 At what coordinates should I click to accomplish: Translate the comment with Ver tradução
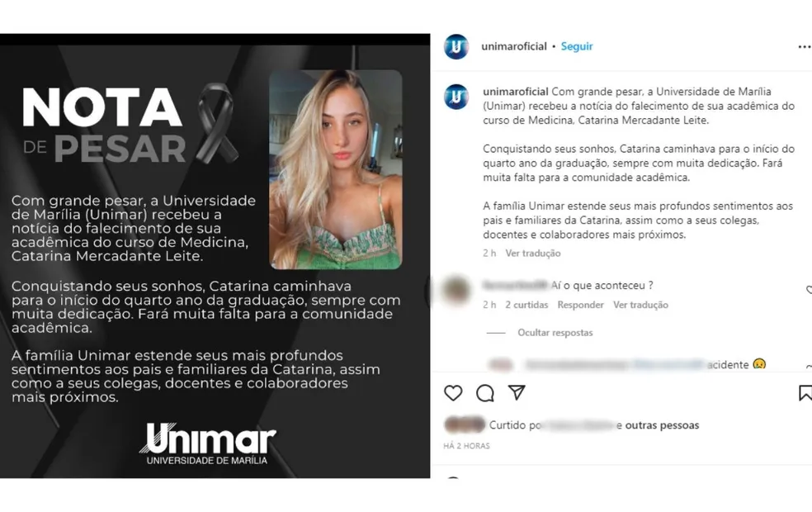click(x=640, y=306)
